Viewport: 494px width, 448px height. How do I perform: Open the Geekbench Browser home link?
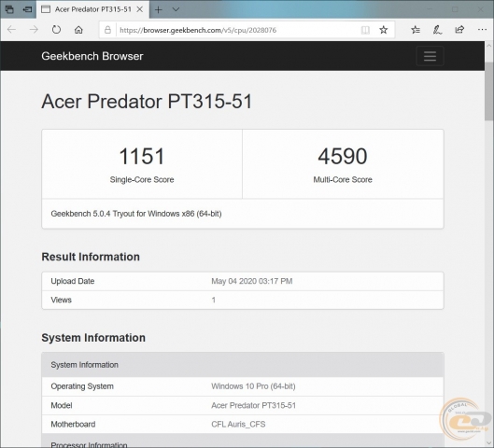[92, 56]
